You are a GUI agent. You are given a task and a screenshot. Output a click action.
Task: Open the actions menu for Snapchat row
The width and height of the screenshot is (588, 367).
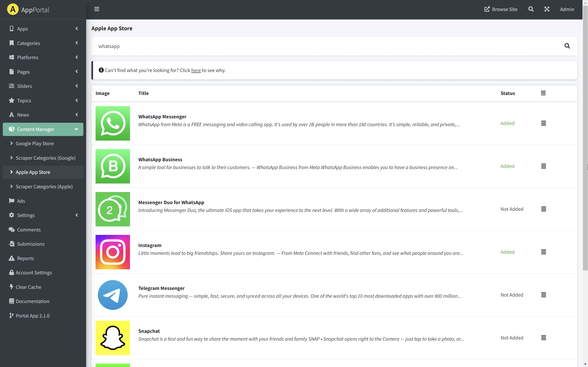pyautogui.click(x=544, y=338)
